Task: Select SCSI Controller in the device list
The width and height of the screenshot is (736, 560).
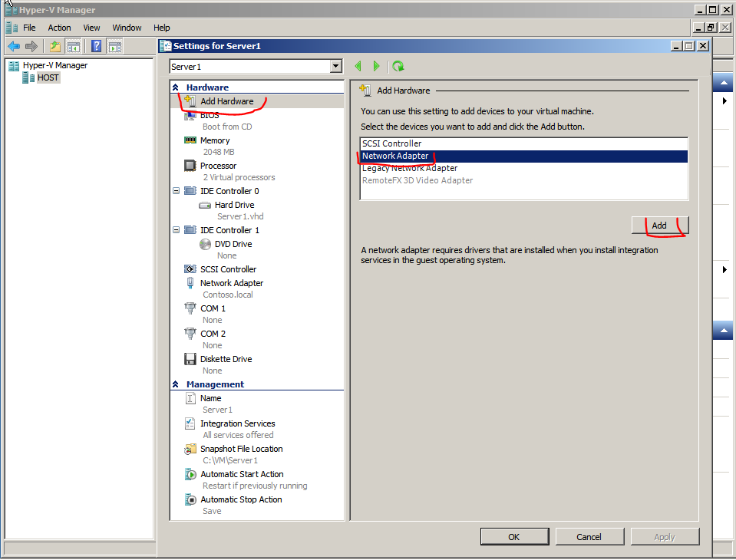Action: tap(524, 144)
